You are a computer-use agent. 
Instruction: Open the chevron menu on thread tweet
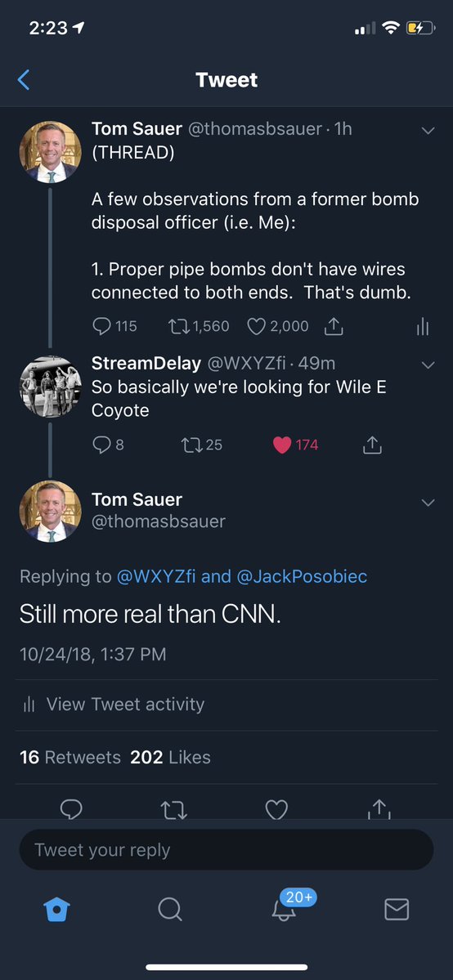(x=428, y=131)
